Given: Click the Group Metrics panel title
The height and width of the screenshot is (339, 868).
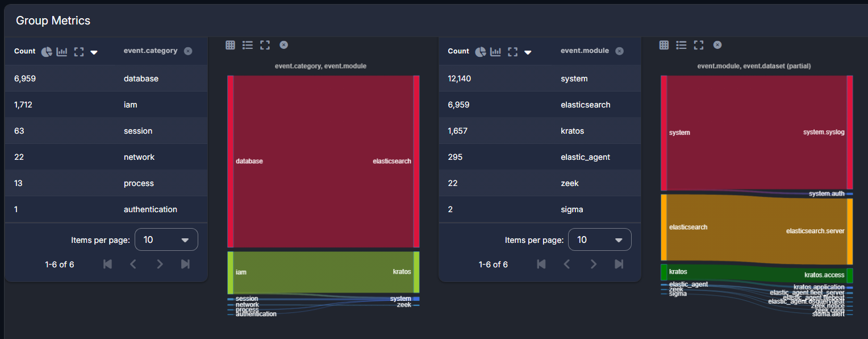Looking at the screenshot, I should point(53,20).
